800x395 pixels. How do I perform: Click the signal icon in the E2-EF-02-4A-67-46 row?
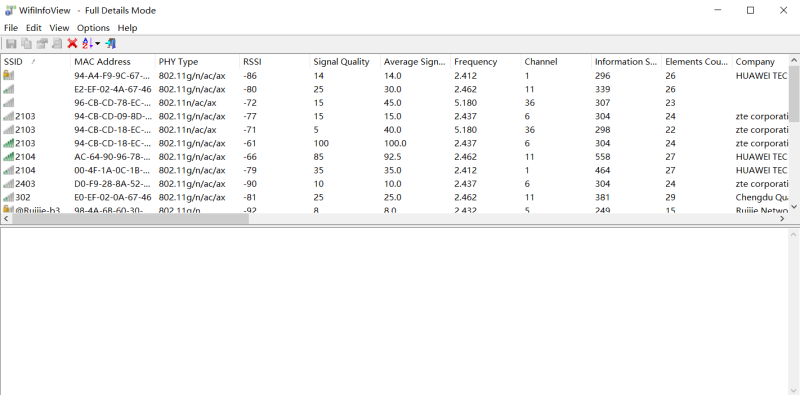pos(8,89)
